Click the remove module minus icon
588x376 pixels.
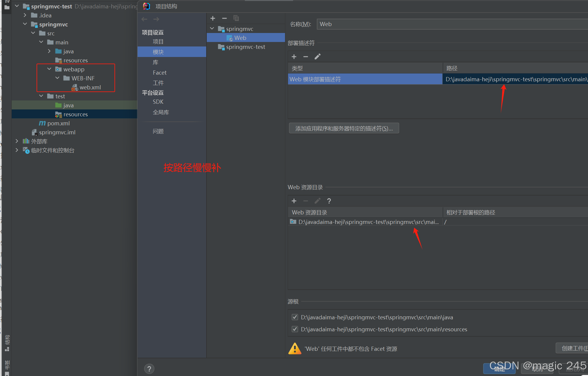coord(224,18)
